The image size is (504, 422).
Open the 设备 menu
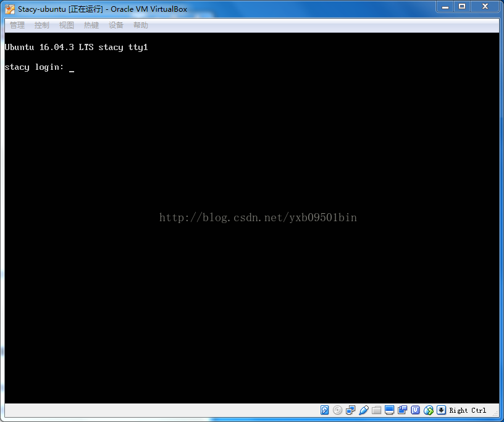(x=116, y=25)
